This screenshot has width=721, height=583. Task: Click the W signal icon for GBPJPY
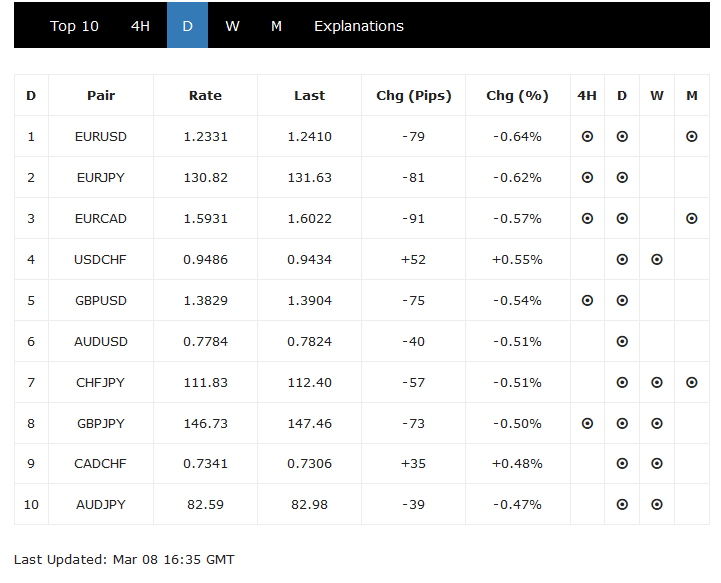pyautogui.click(x=657, y=423)
